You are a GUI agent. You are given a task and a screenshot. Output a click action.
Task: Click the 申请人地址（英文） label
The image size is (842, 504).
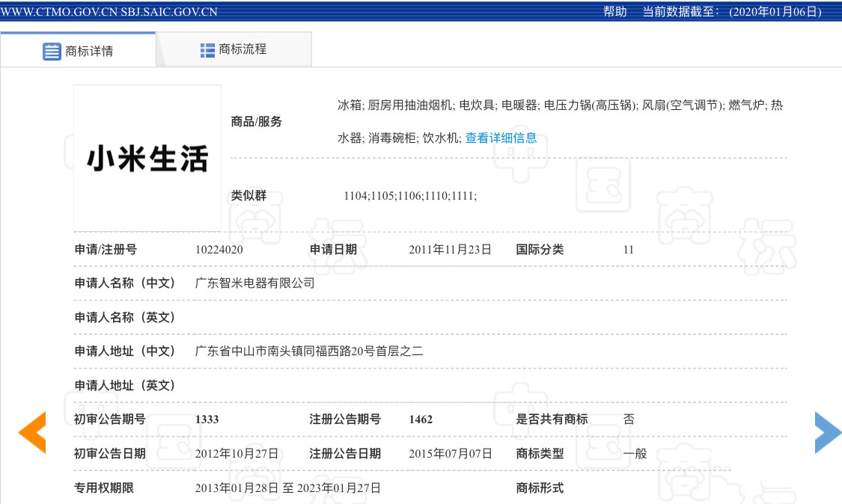pos(124,385)
